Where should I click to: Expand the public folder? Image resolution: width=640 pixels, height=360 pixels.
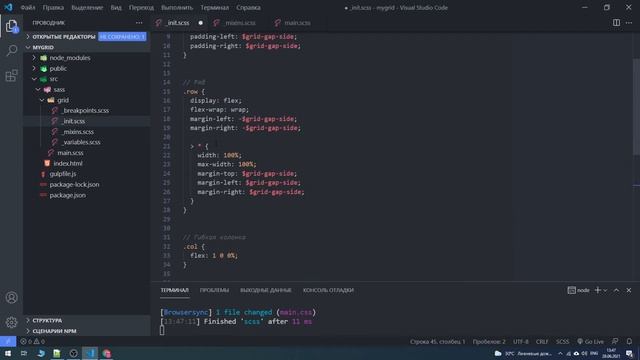(87, 69)
